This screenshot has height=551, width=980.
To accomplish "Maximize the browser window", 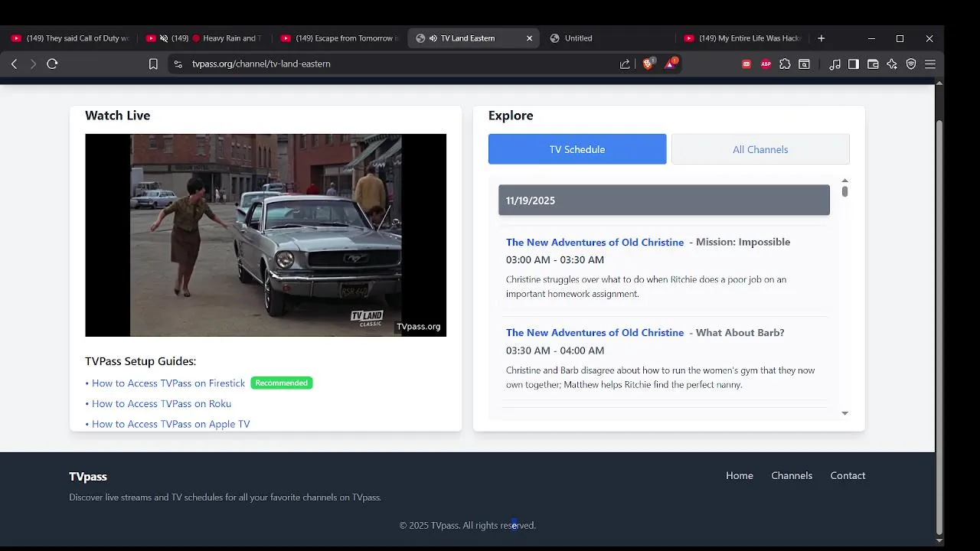I will (900, 38).
